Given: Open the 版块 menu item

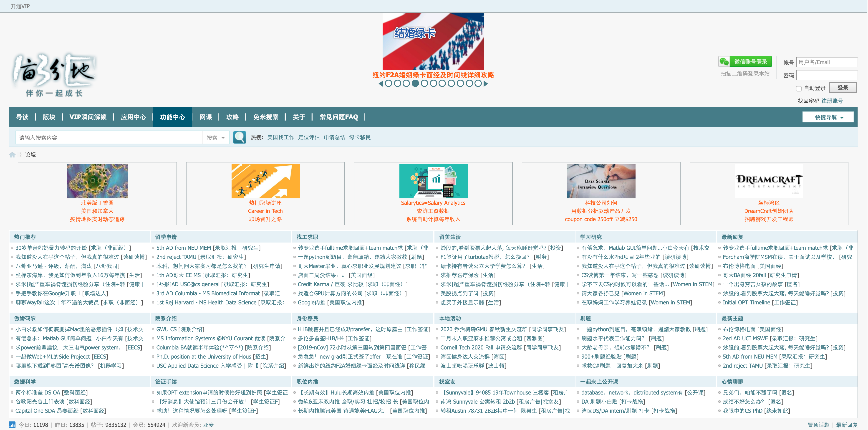Looking at the screenshot, I should coord(49,117).
